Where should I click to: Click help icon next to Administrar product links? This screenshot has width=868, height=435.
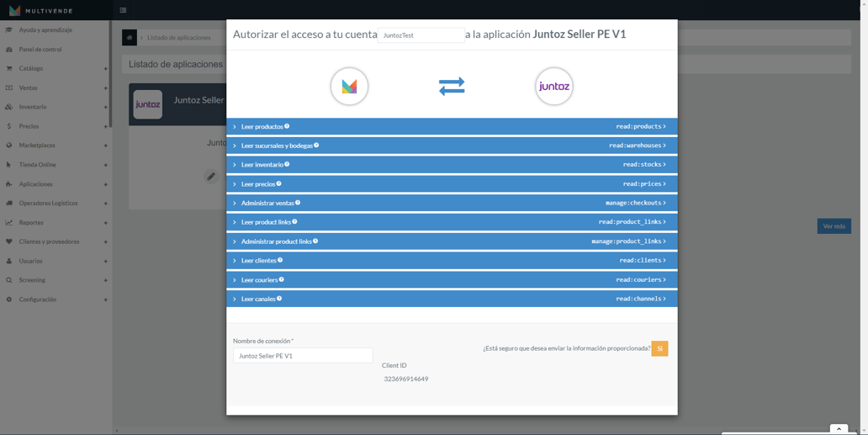pos(315,241)
